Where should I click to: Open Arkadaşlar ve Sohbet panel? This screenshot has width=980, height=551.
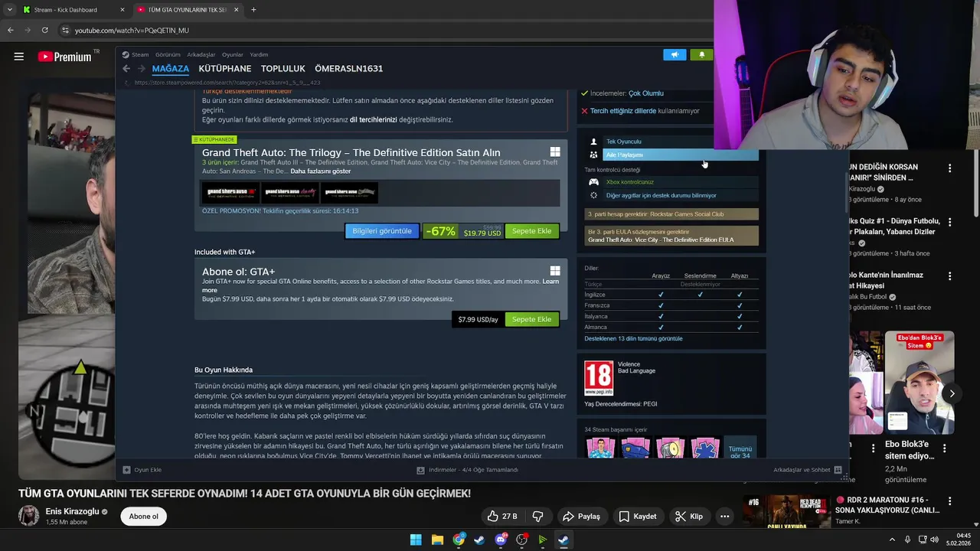point(808,470)
